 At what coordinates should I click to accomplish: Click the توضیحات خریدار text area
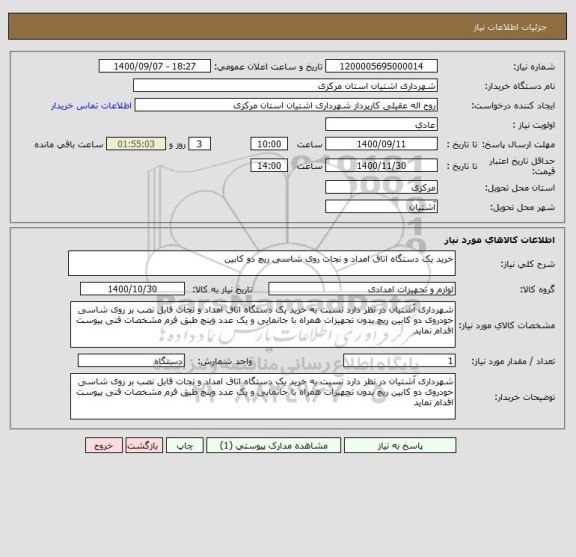263,396
